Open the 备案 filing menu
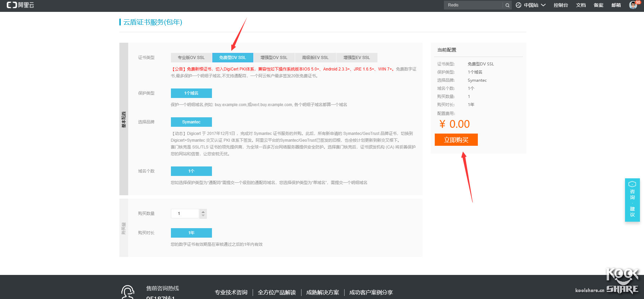 (x=599, y=5)
